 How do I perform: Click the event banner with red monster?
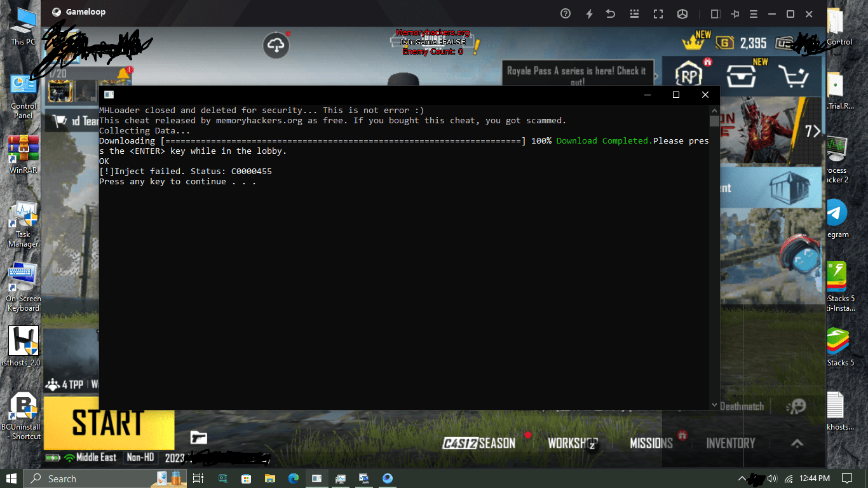(771, 131)
